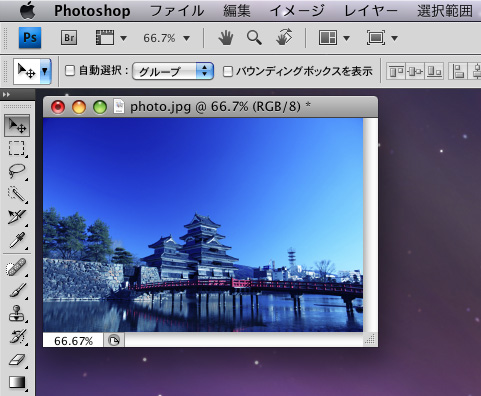Click align top edges icon
Screen dimensions: 481x396
pyautogui.click(x=396, y=71)
